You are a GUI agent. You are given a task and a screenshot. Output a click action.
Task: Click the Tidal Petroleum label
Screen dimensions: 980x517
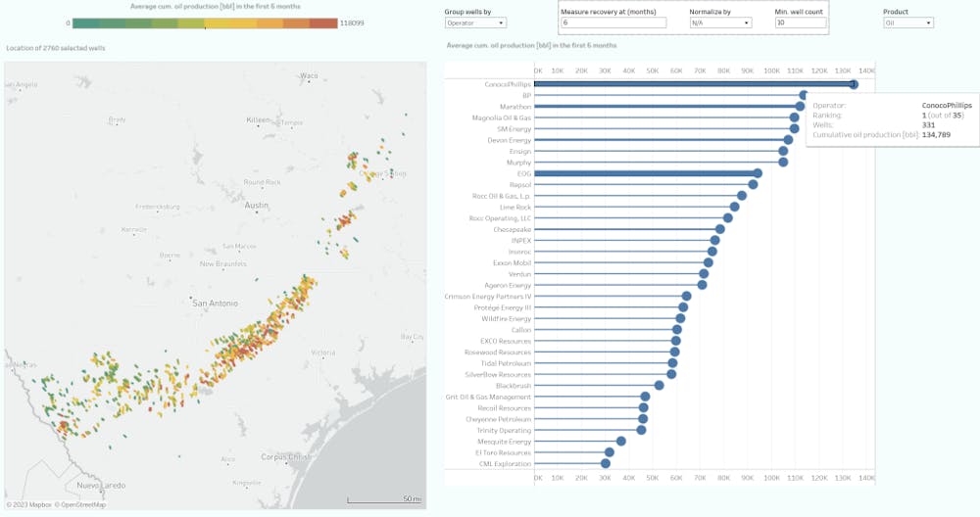[506, 363]
